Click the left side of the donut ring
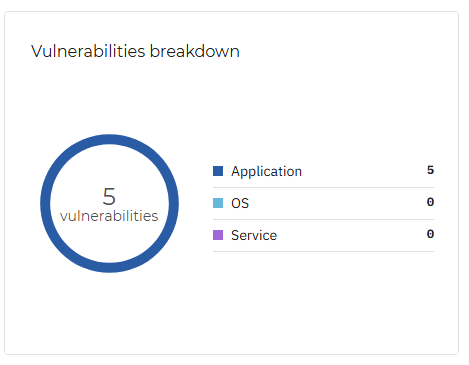This screenshot has height=365, width=469. point(45,203)
